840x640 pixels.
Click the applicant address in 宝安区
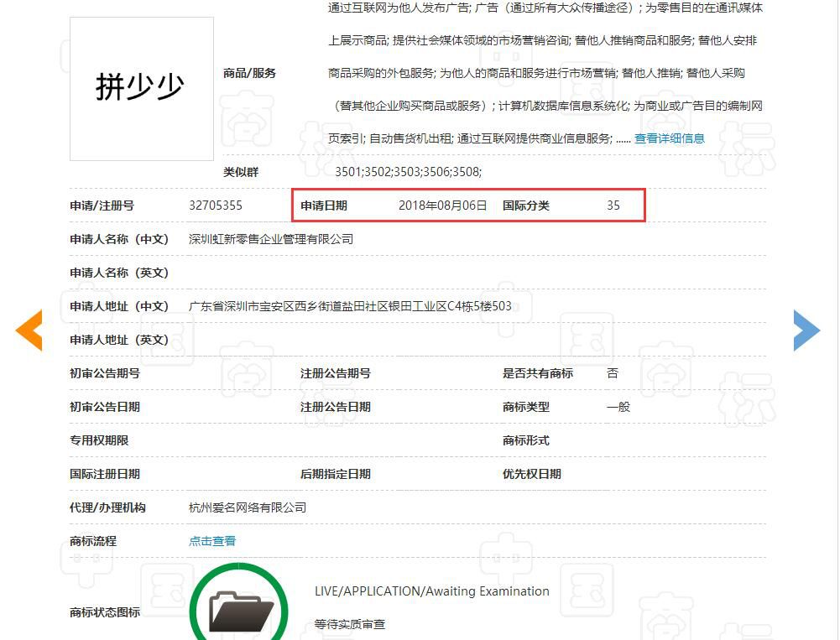[350, 306]
